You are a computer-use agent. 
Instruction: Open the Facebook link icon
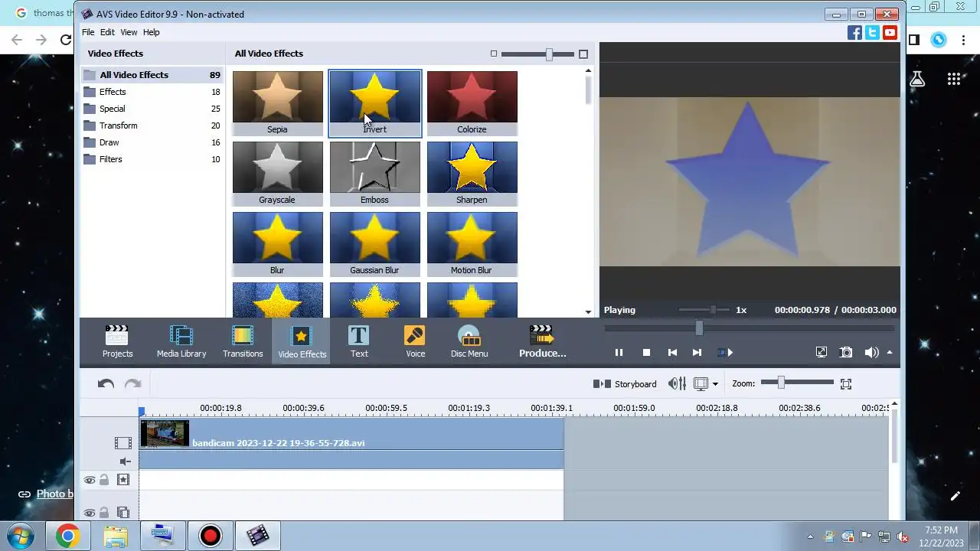[x=854, y=32]
